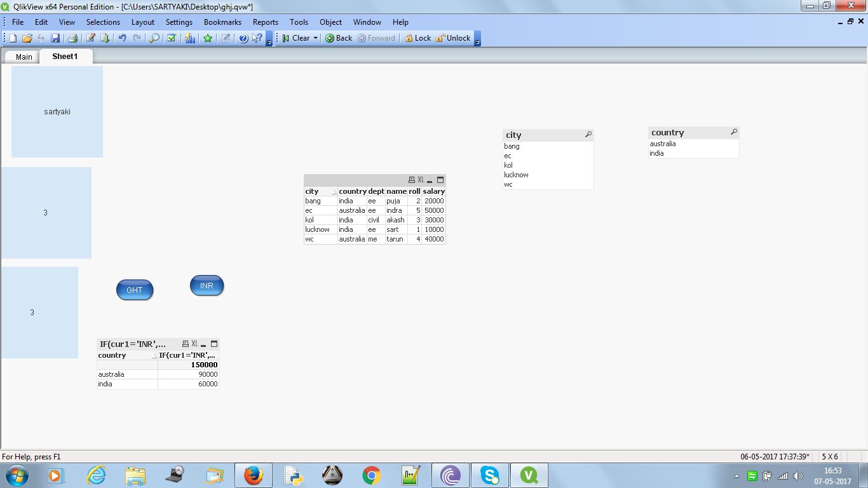The width and height of the screenshot is (868, 488).
Task: Open the Object menu
Action: (330, 22)
